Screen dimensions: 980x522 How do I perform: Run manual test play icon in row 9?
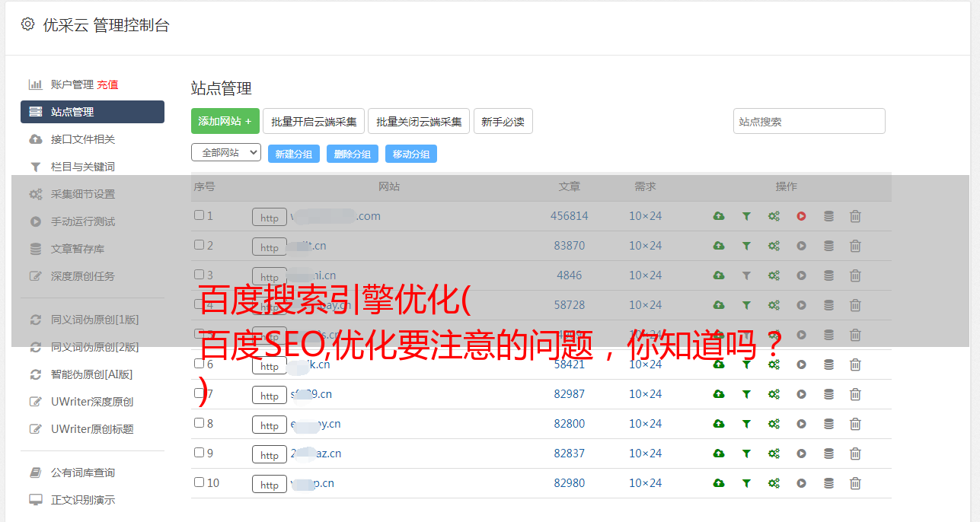[x=801, y=454]
